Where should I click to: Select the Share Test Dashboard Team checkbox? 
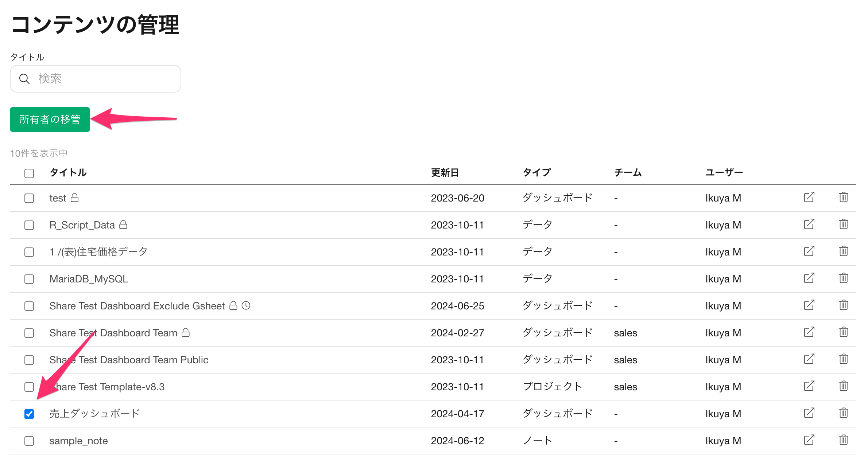click(29, 333)
